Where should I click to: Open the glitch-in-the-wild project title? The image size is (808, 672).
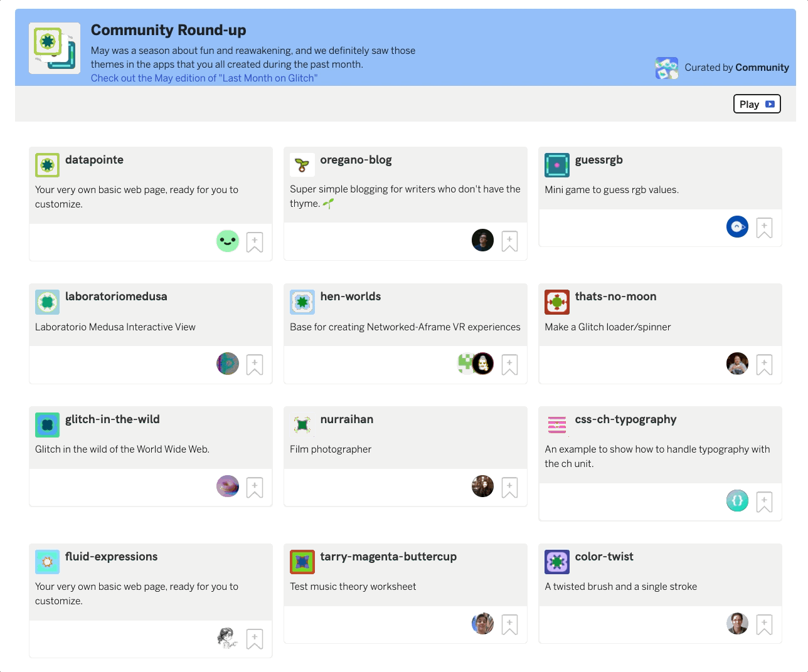point(112,419)
